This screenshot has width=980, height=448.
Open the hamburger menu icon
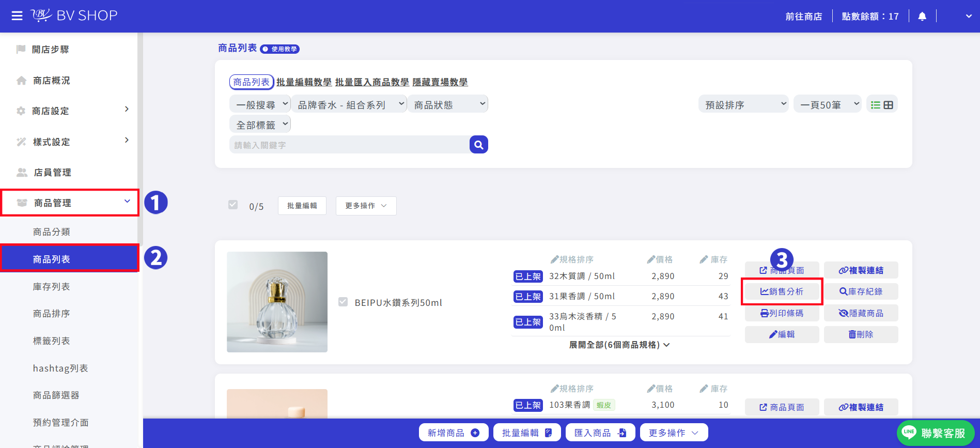[17, 16]
